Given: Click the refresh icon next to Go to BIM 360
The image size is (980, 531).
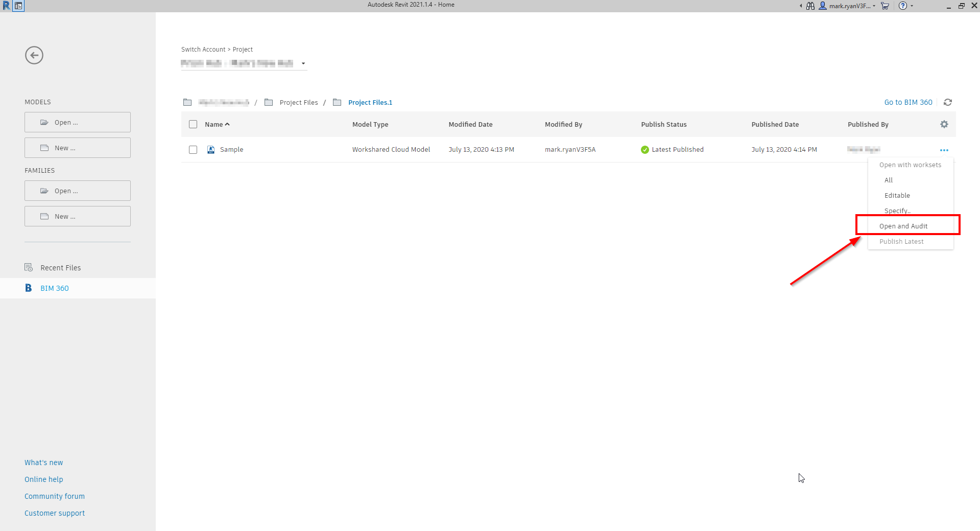Looking at the screenshot, I should click(948, 102).
